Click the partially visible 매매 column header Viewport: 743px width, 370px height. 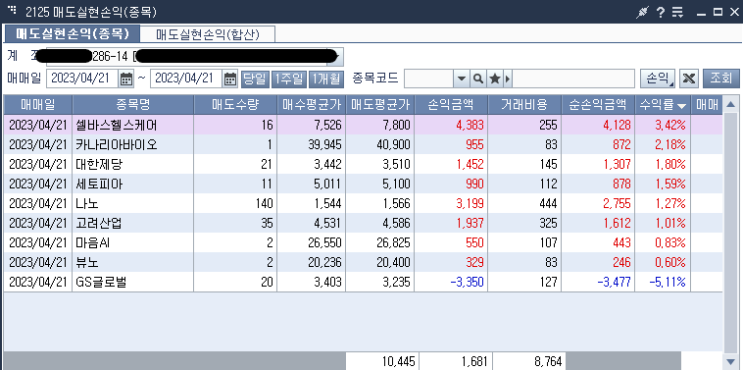coord(707,105)
